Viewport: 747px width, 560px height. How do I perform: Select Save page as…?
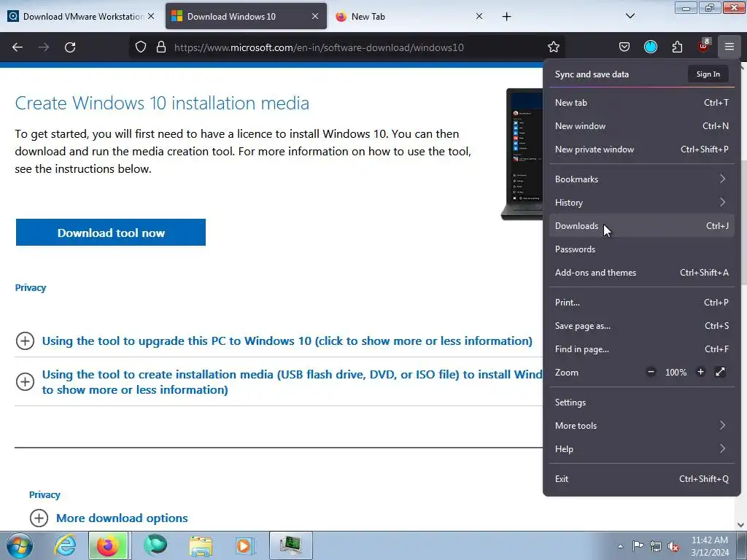click(x=642, y=326)
